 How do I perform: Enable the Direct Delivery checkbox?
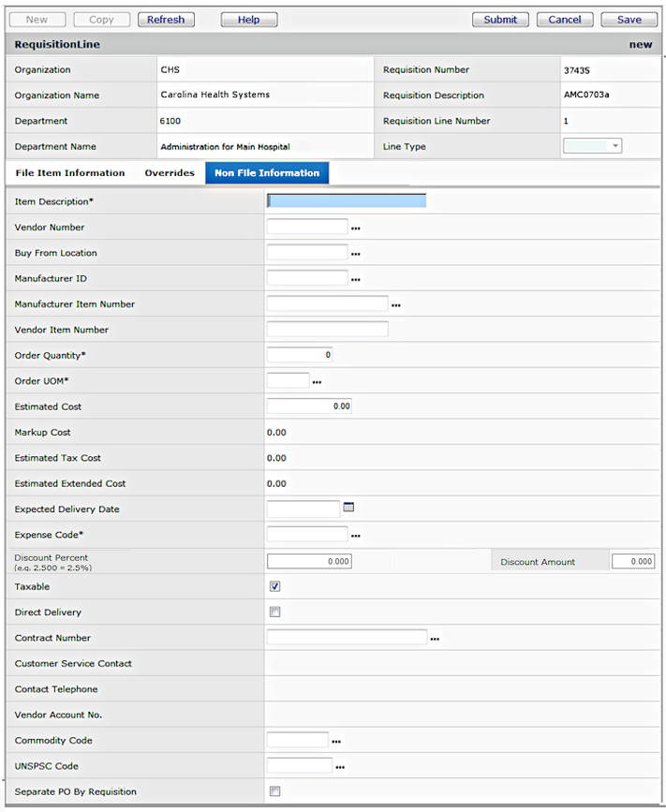(x=274, y=613)
